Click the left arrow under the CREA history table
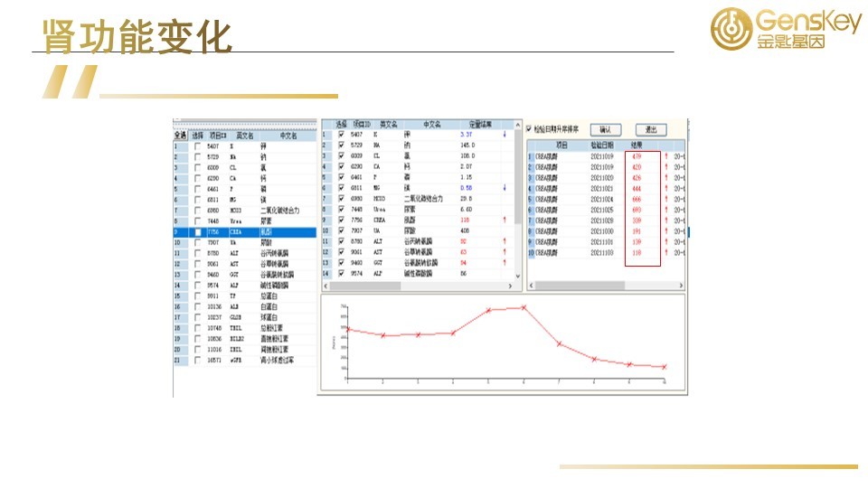 pos(532,286)
